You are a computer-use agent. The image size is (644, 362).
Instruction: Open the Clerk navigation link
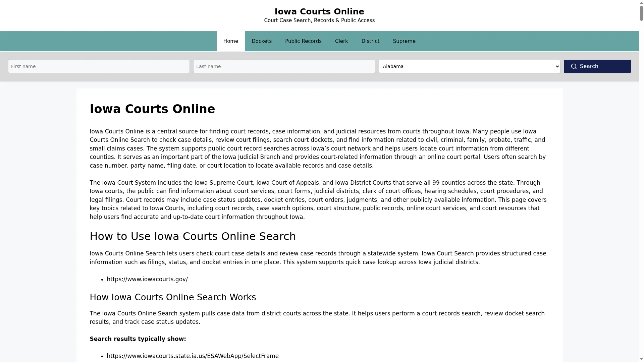(341, 41)
